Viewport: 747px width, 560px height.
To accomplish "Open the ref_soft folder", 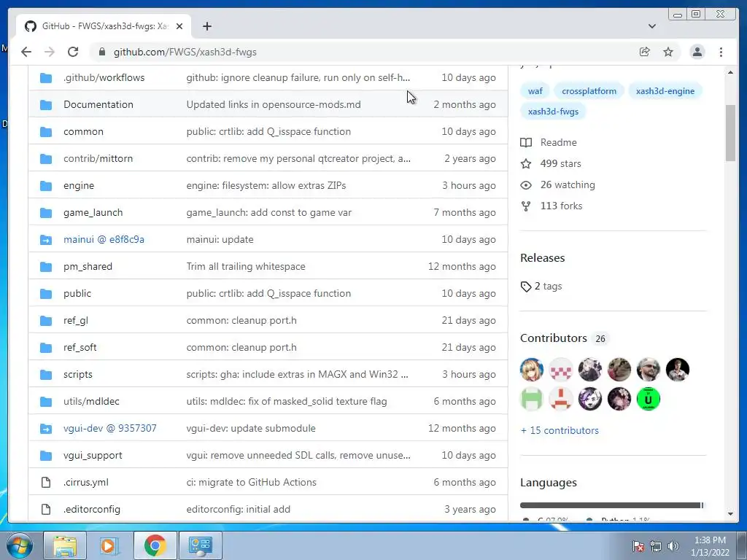I will tap(80, 348).
